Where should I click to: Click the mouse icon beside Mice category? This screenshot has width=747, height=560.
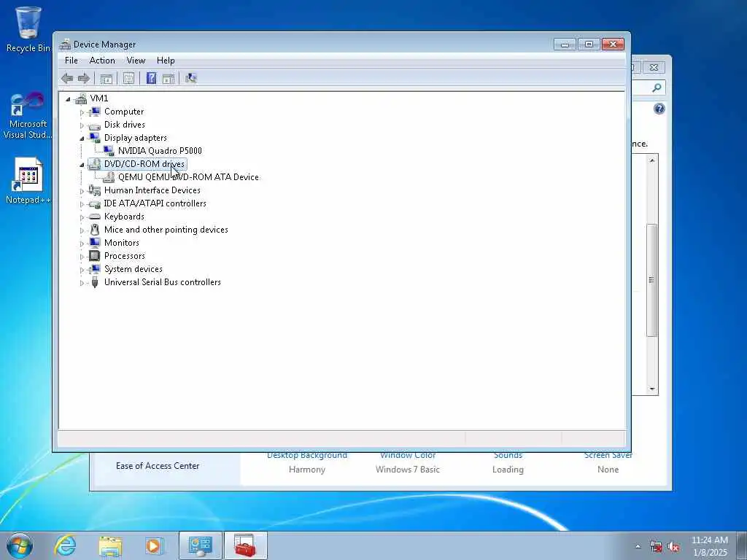point(95,230)
